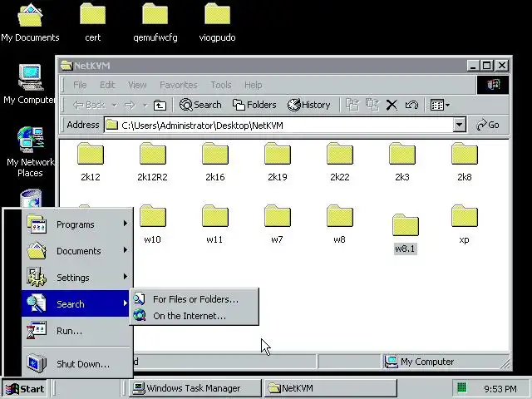Screen dimensions: 532x399
Task: Click the Copy To toolbar icon
Action: (372, 105)
